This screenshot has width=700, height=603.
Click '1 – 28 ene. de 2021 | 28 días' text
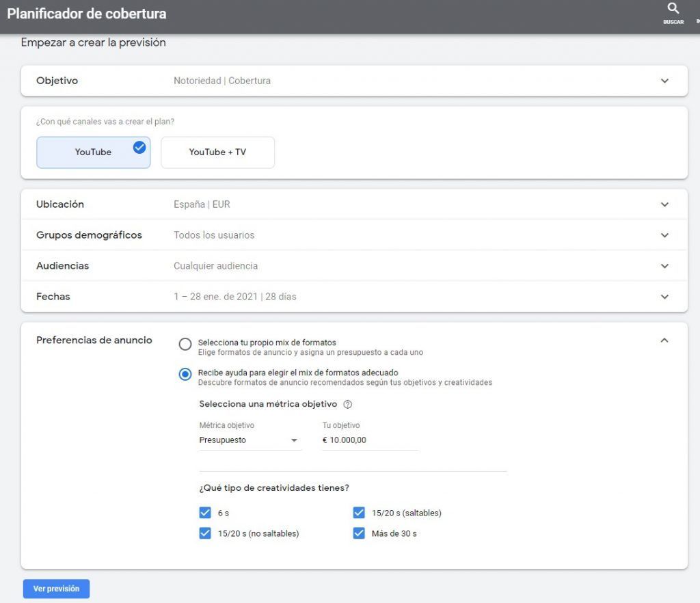(235, 297)
